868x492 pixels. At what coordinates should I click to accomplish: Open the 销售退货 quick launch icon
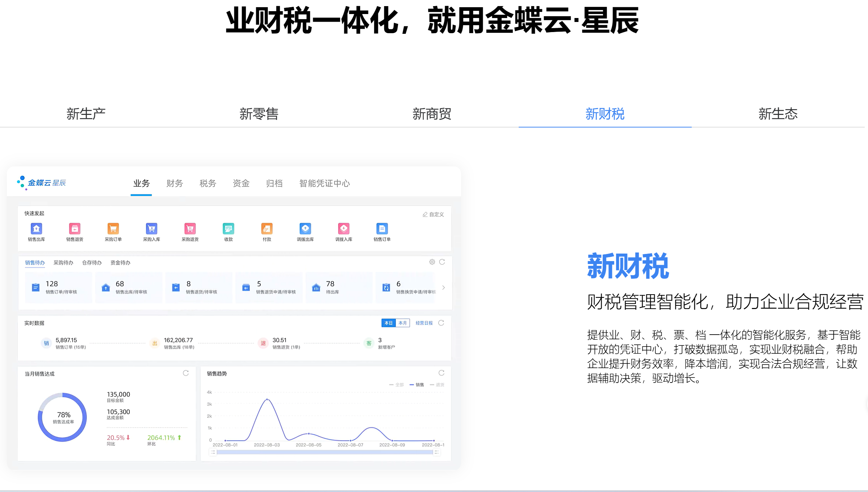pos(75,228)
